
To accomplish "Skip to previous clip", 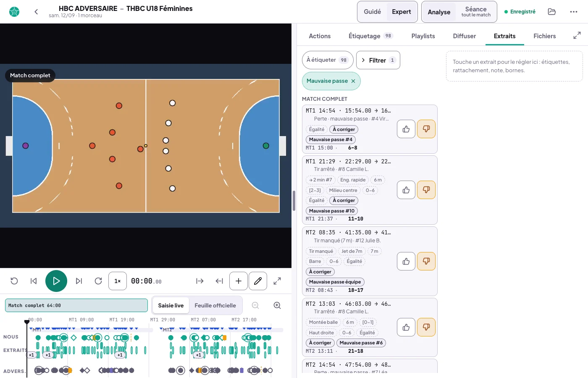I will click(x=34, y=281).
